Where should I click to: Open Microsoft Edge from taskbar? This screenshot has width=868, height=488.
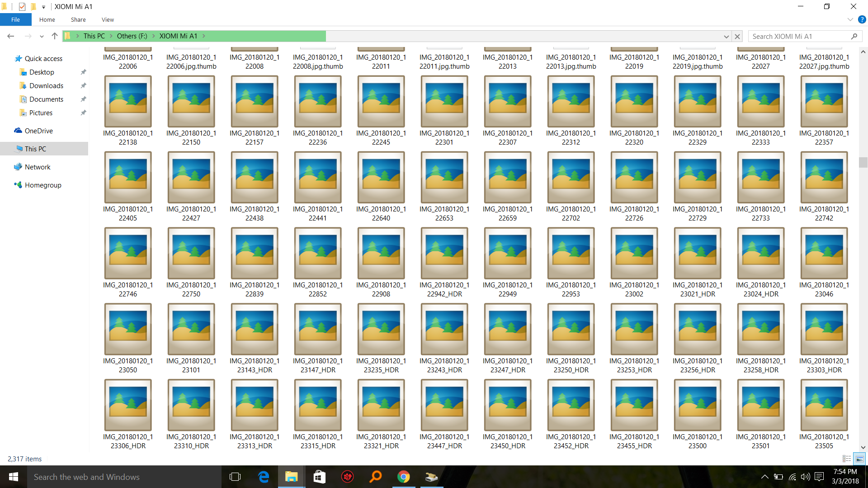[264, 477]
